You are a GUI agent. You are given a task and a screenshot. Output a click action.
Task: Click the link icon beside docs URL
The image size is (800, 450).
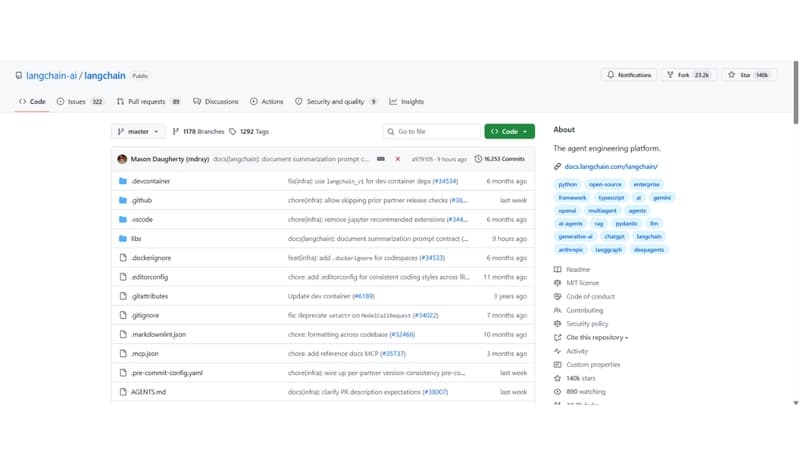click(x=557, y=166)
